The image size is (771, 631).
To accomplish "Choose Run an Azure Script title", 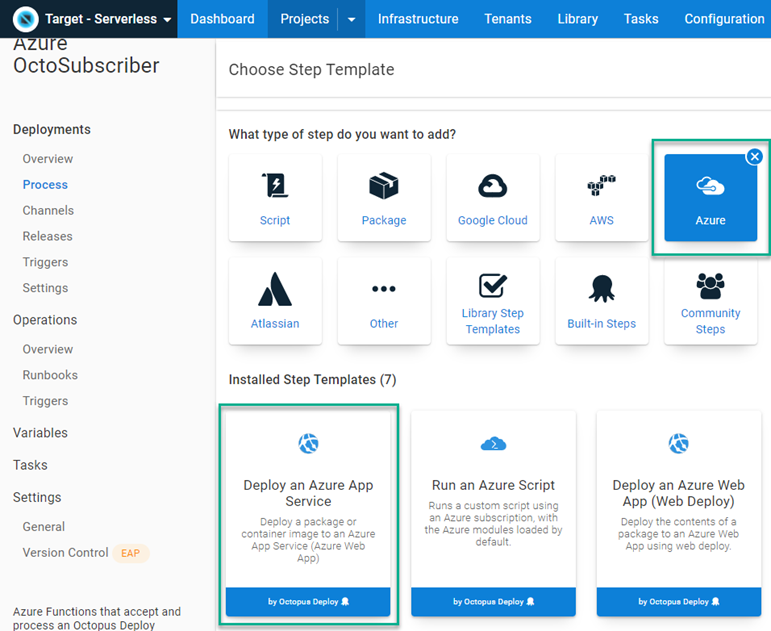I will [493, 485].
